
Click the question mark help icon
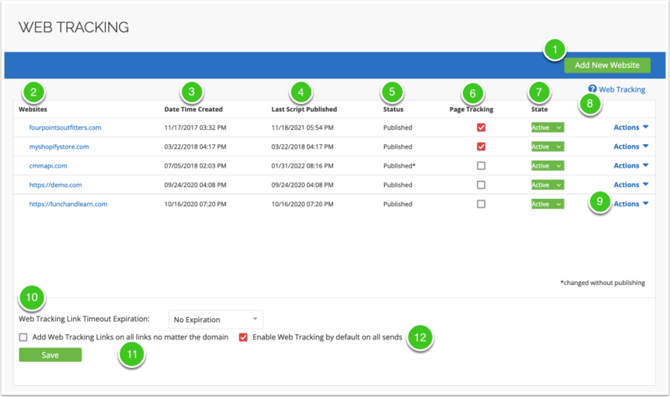pos(592,88)
